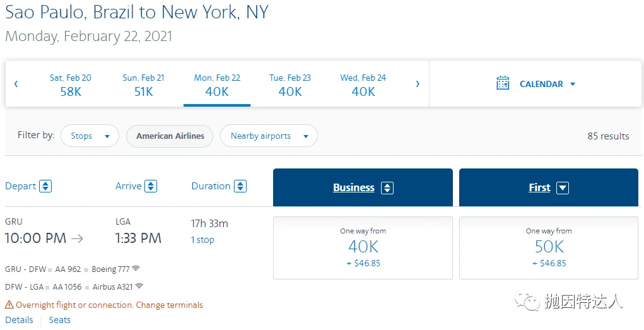The height and width of the screenshot is (330, 644).
Task: Click the calendar grid icon
Action: [503, 83]
